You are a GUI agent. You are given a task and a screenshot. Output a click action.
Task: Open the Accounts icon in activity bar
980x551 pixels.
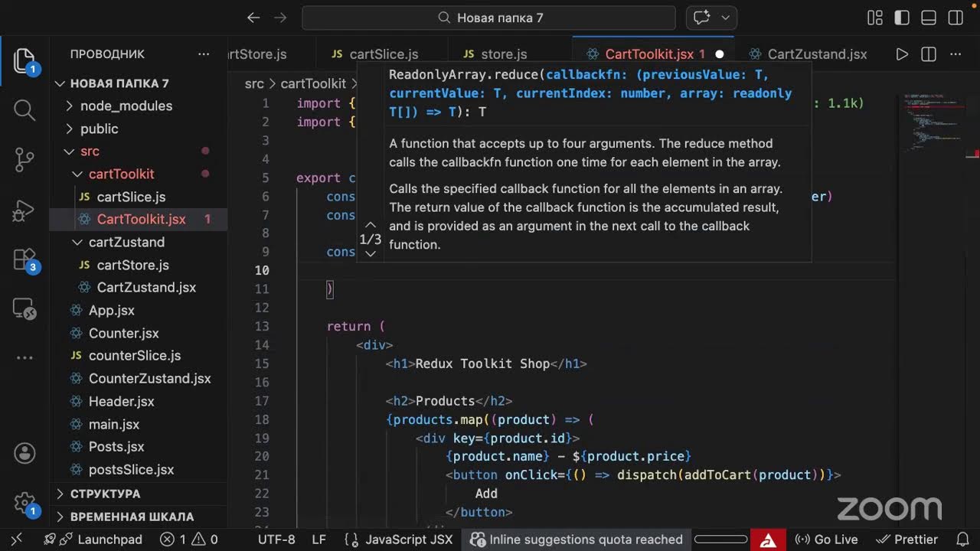point(24,453)
